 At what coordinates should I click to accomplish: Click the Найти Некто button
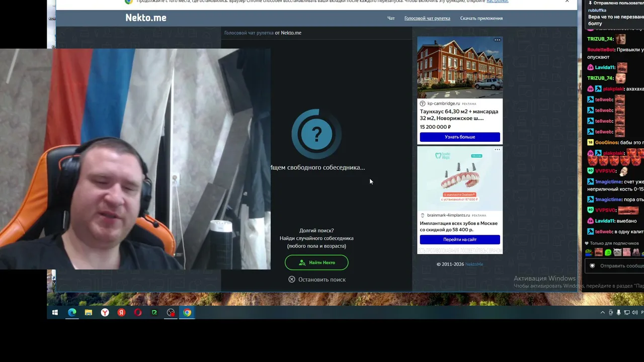pyautogui.click(x=316, y=262)
